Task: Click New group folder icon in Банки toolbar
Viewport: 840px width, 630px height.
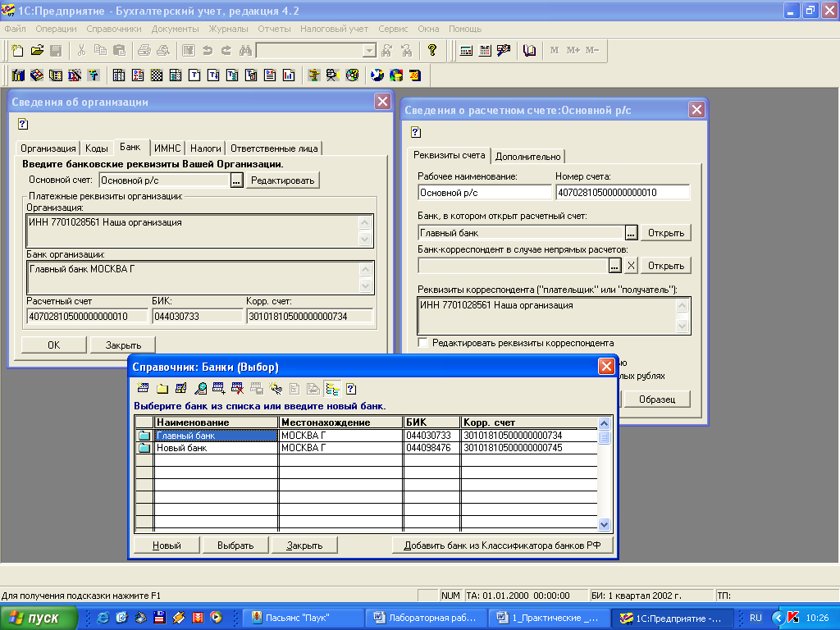Action: pos(162,388)
